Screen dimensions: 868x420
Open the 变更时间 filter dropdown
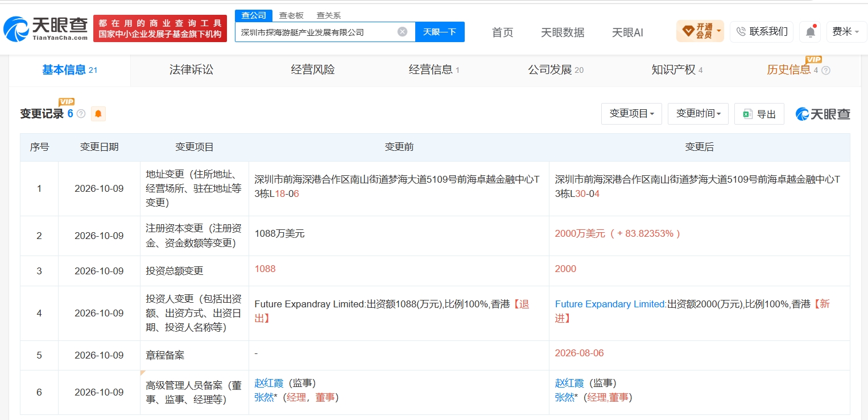tap(698, 114)
